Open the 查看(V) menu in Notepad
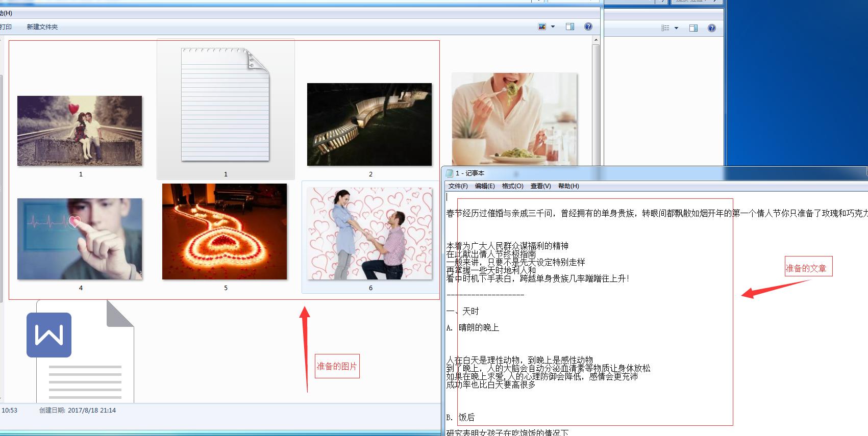Viewport: 868px width, 436px height. 540,186
